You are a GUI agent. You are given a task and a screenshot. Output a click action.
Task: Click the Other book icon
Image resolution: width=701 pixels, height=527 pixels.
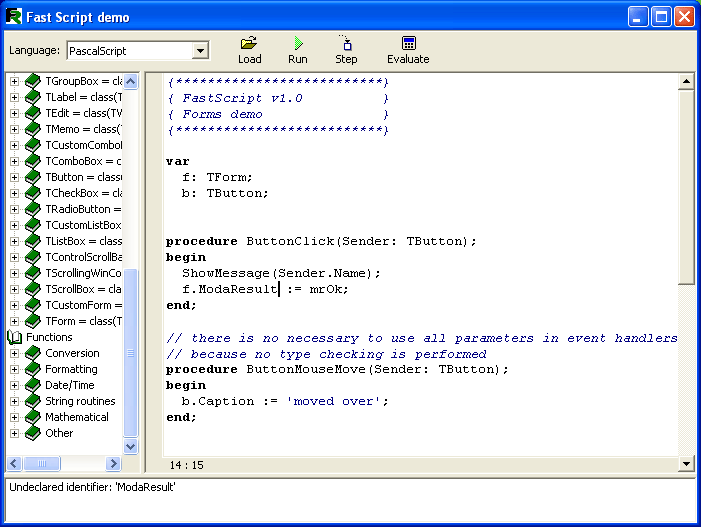(33, 434)
